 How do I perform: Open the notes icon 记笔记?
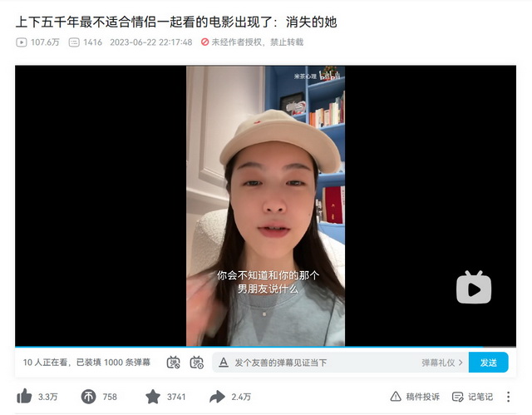pyautogui.click(x=458, y=397)
